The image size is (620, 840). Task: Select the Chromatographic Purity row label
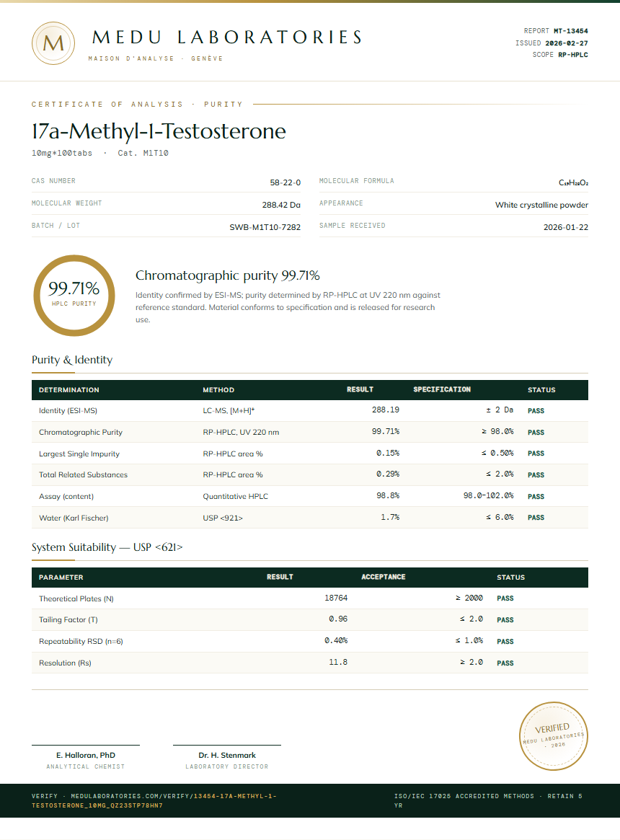click(80, 433)
